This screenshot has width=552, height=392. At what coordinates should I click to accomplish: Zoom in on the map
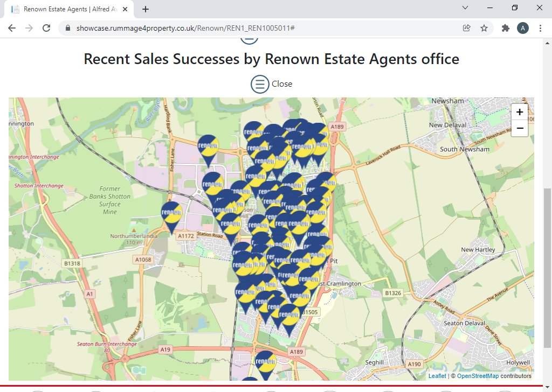(x=519, y=111)
